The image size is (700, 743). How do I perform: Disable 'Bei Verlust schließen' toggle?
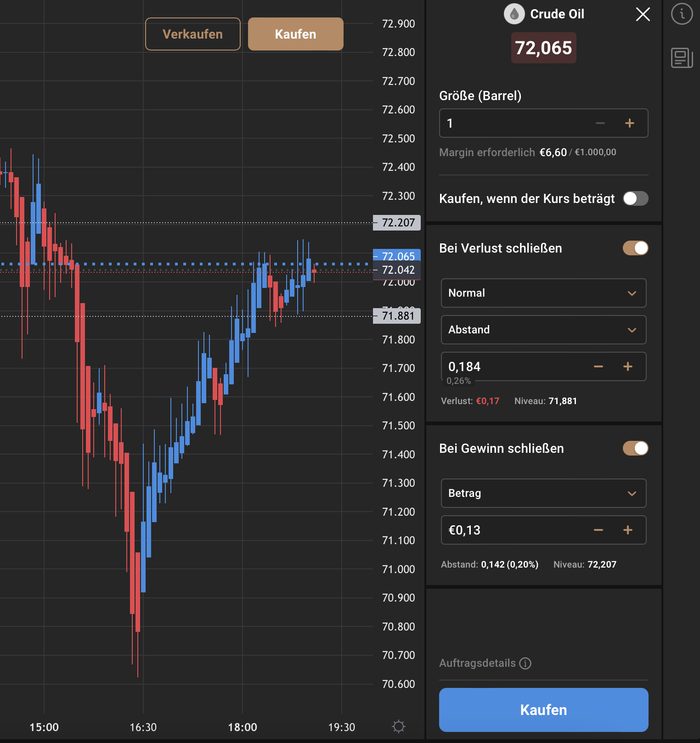tap(636, 248)
